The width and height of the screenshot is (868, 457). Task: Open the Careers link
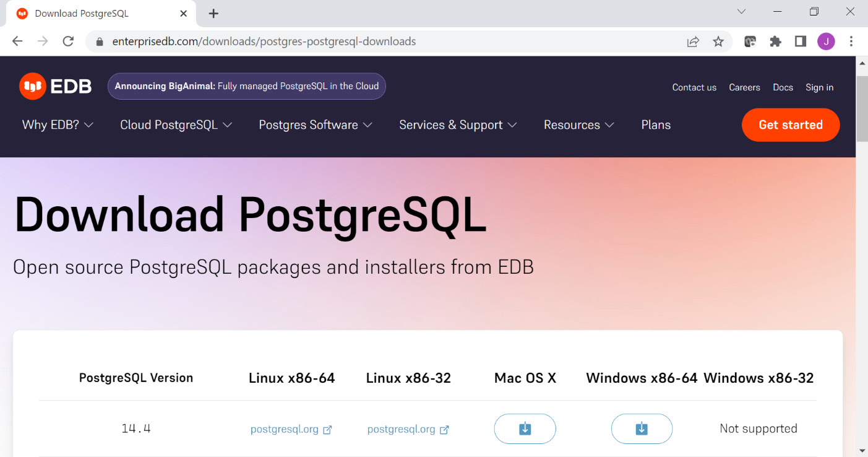[744, 87]
